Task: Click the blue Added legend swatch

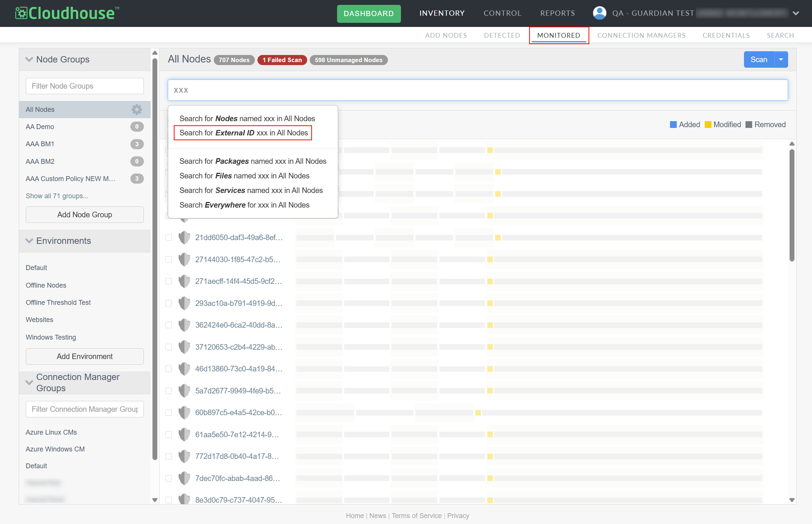Action: (x=673, y=125)
